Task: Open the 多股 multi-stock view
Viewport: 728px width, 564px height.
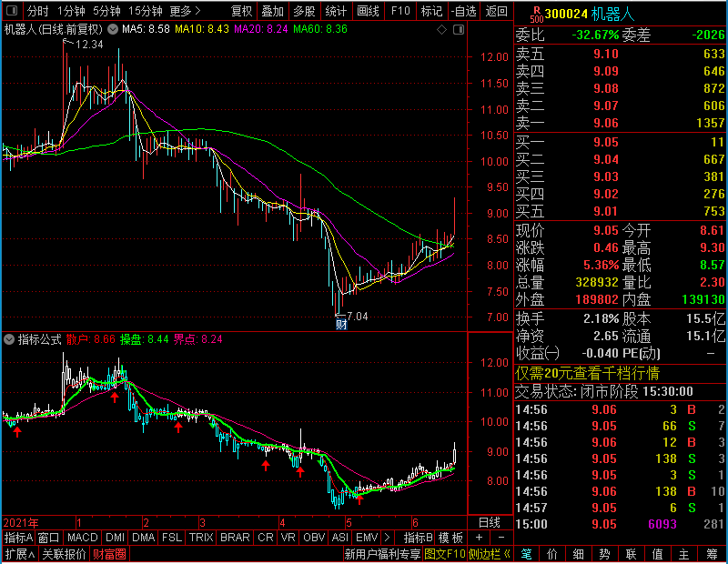Action: click(x=304, y=11)
